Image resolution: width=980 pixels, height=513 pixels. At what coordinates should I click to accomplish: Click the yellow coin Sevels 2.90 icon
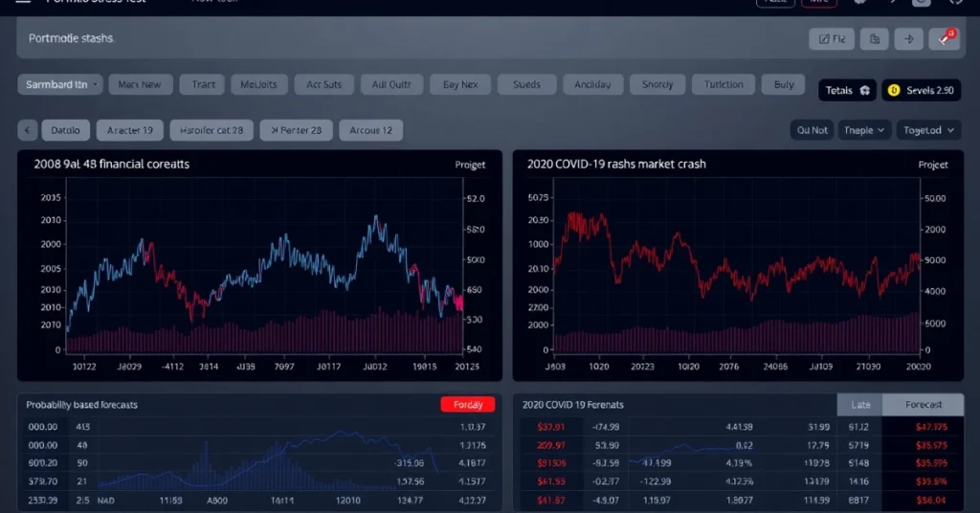pyautogui.click(x=895, y=90)
